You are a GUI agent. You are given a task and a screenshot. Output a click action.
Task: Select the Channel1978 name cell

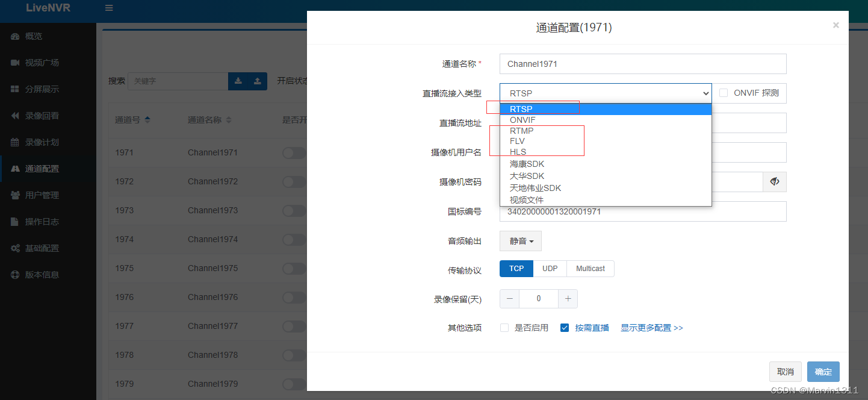click(x=212, y=355)
